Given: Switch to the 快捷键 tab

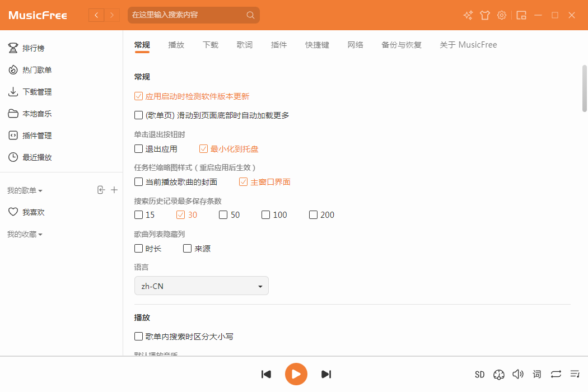Looking at the screenshot, I should coord(317,45).
